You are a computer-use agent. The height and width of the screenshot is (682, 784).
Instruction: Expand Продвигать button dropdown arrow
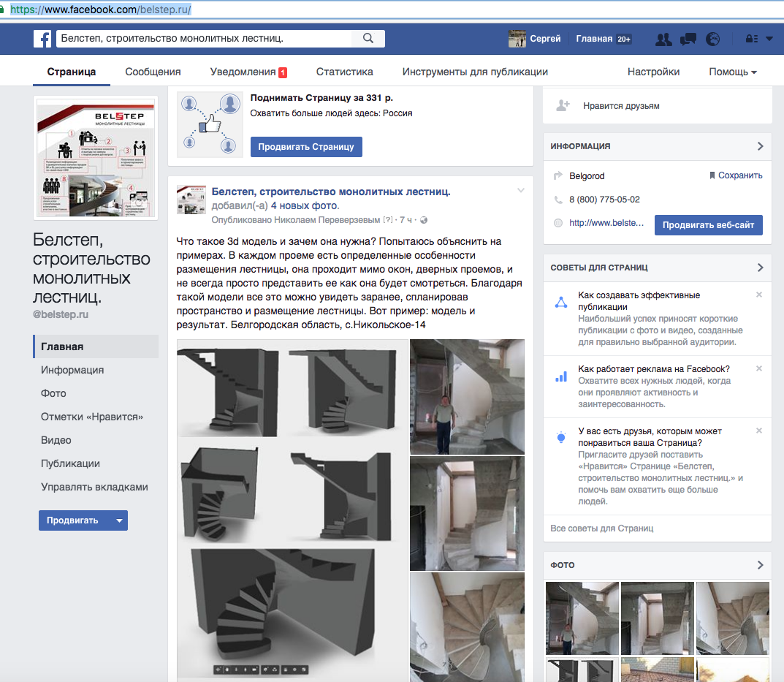pos(118,520)
